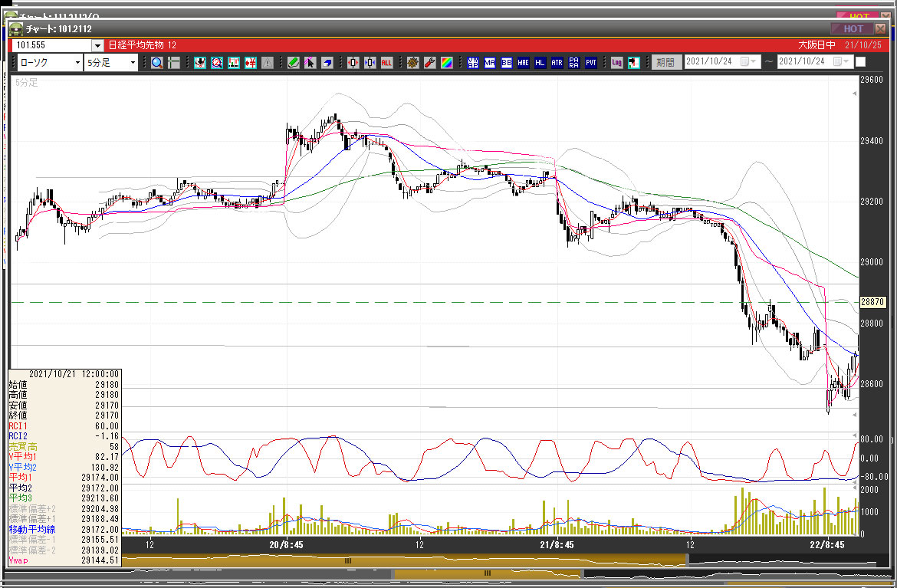
Task: Open the start date calendar picker
Action: tap(745, 62)
